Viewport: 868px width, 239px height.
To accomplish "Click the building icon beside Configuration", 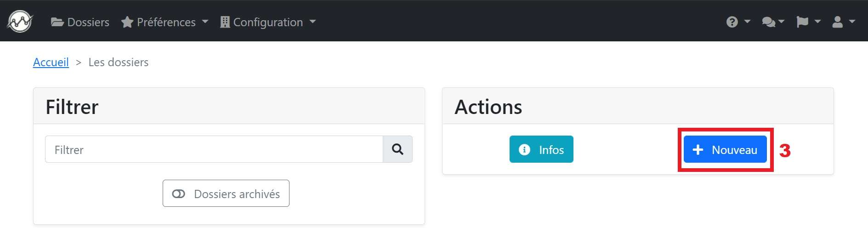I will pyautogui.click(x=225, y=22).
